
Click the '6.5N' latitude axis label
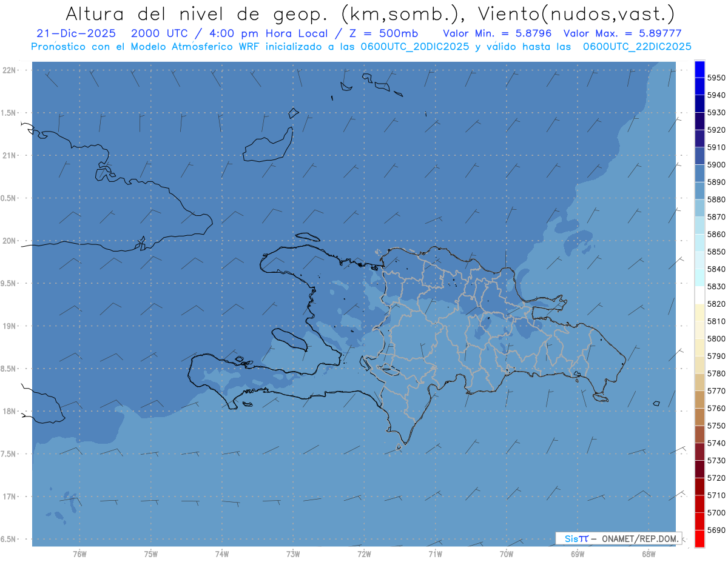(8, 540)
